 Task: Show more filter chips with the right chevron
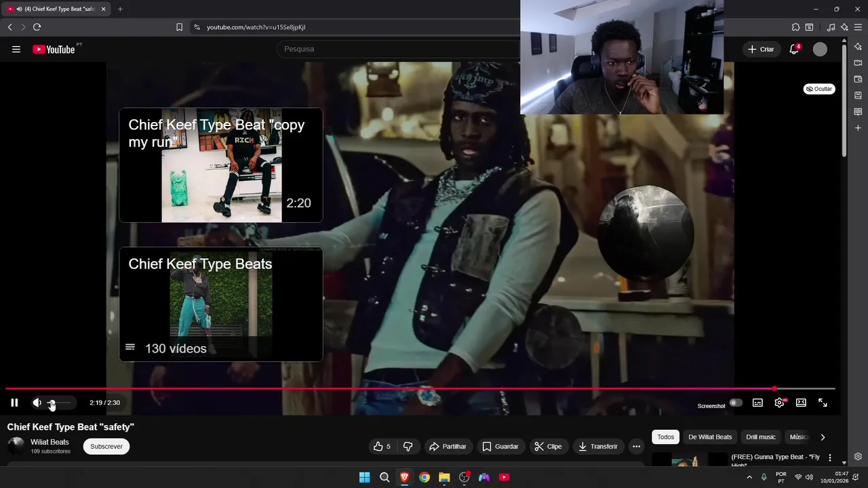(823, 437)
